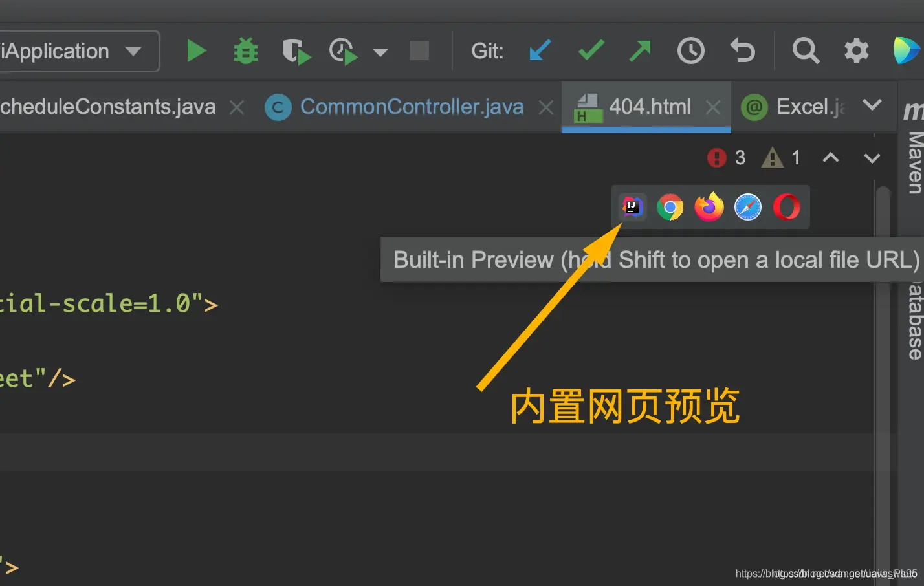Open page in Opera browser
The width and height of the screenshot is (924, 586).
[x=787, y=208]
